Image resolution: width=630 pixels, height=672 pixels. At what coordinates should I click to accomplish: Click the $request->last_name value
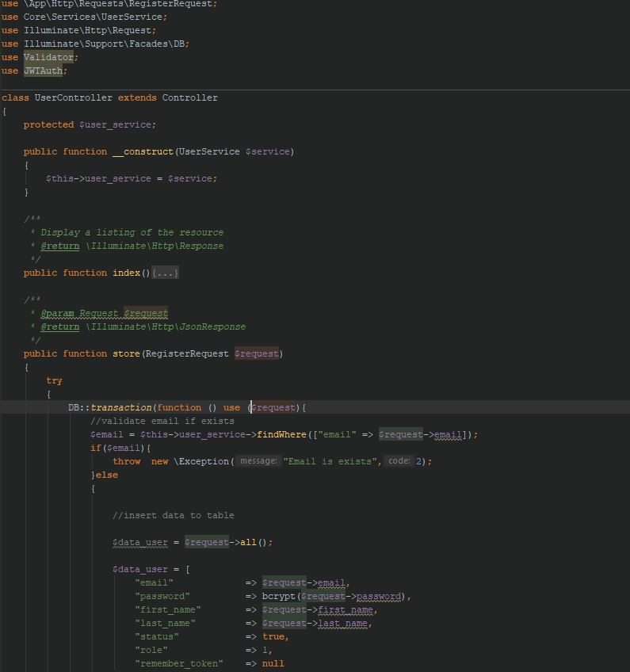(315, 623)
